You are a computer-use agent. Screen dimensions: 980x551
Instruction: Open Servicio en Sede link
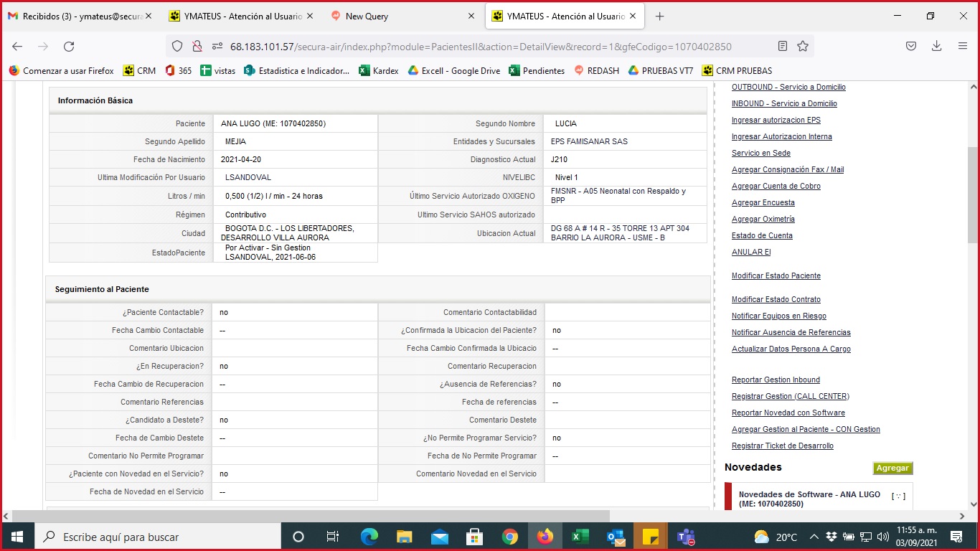[x=761, y=153]
